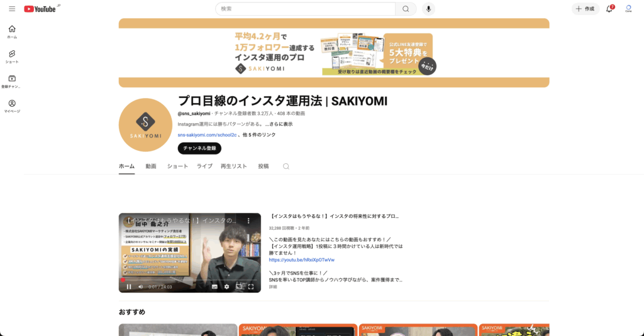Expand the video description 詳細
The height and width of the screenshot is (336, 644).
tap(273, 287)
